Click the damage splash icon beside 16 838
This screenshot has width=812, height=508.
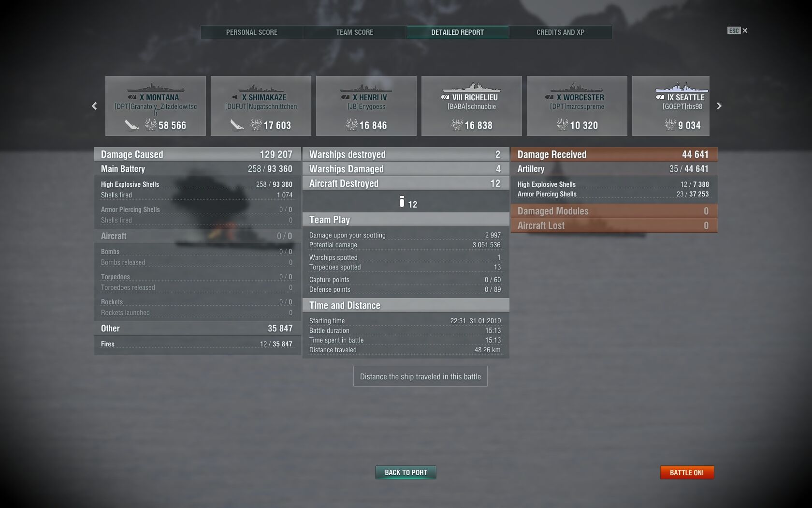point(457,125)
